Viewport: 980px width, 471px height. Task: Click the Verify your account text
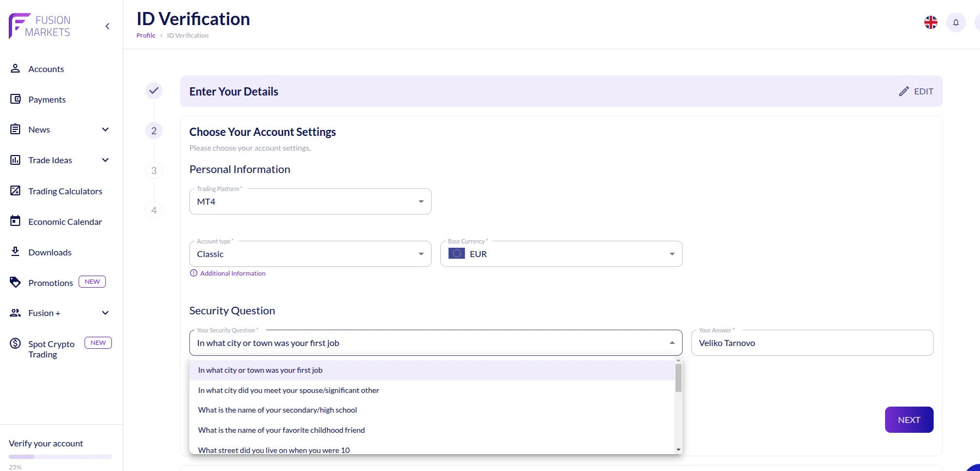pyautogui.click(x=46, y=443)
